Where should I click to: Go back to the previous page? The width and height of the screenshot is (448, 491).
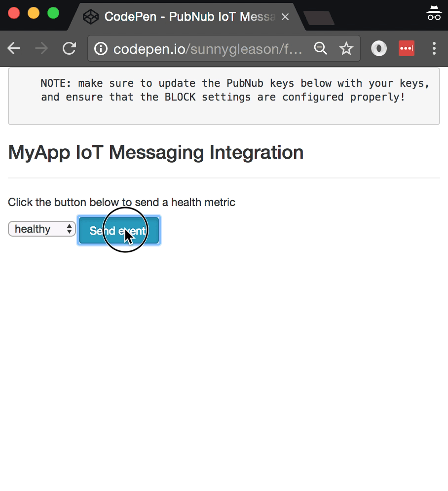tap(14, 48)
